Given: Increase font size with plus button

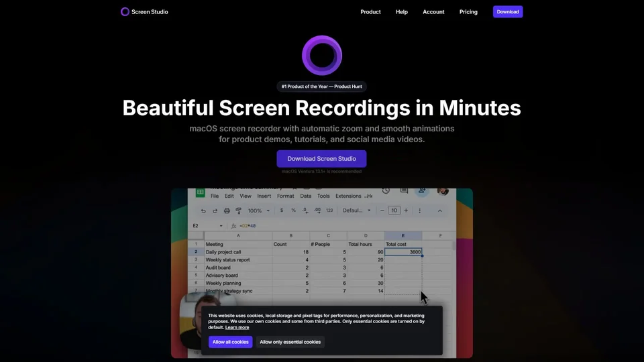Looking at the screenshot, I should 406,210.
